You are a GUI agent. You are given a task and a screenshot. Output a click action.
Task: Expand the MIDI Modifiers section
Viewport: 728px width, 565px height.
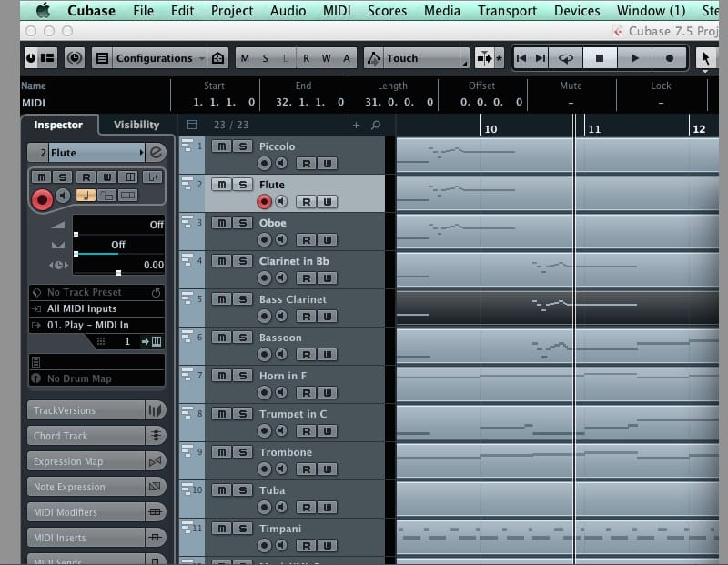coord(86,512)
